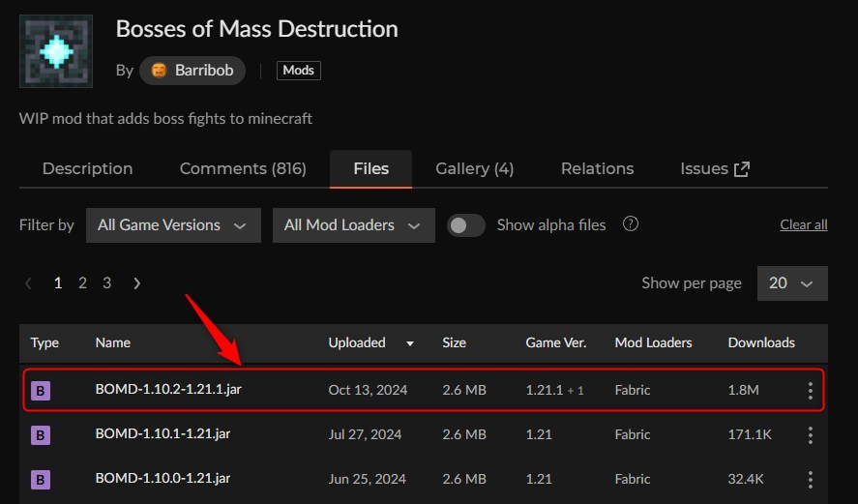Sort by Uploaded column arrow
The width and height of the screenshot is (858, 504).
410,343
